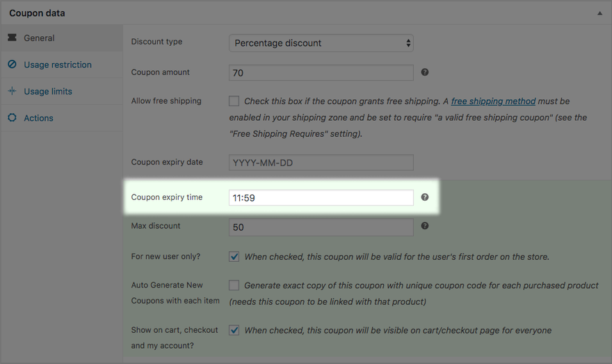Open the Actions tab

tap(39, 118)
